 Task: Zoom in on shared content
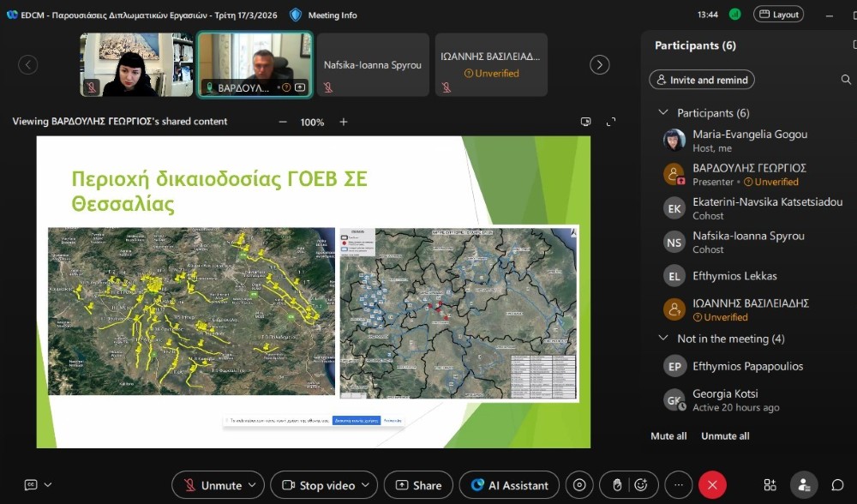(x=344, y=122)
